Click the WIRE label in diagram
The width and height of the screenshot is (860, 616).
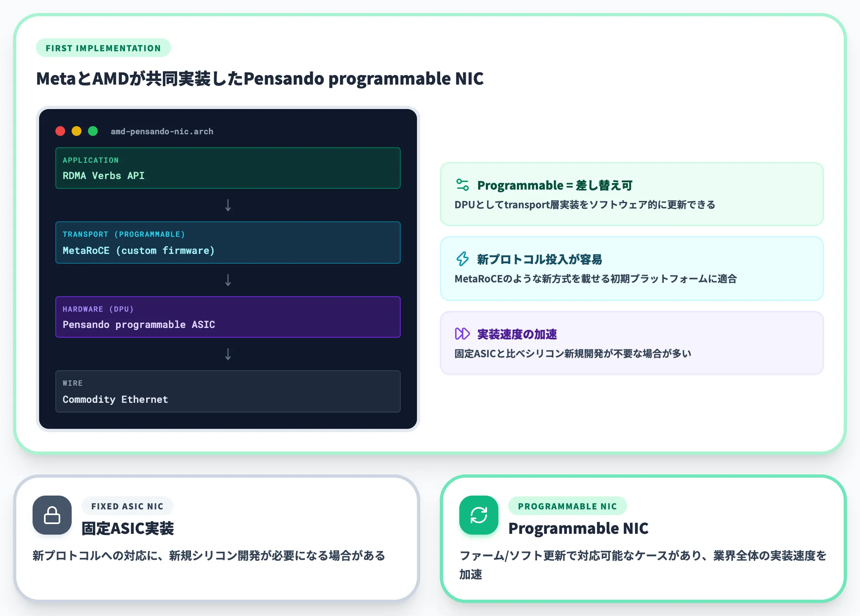click(72, 383)
